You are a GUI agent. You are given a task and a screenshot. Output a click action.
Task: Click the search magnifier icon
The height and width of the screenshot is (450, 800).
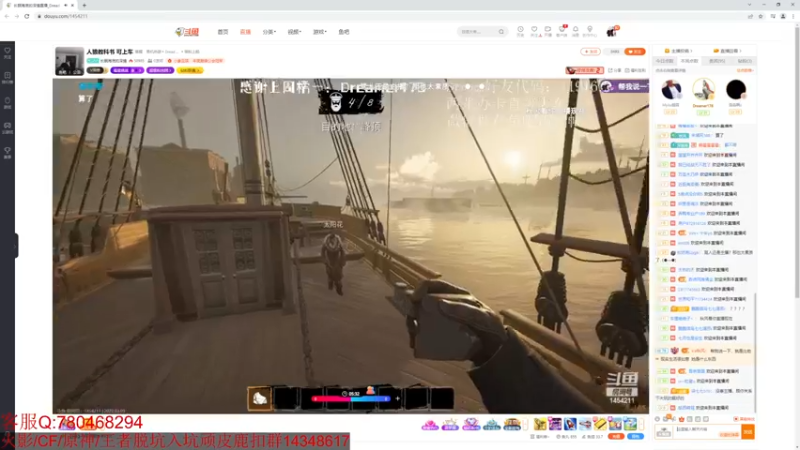coord(502,32)
